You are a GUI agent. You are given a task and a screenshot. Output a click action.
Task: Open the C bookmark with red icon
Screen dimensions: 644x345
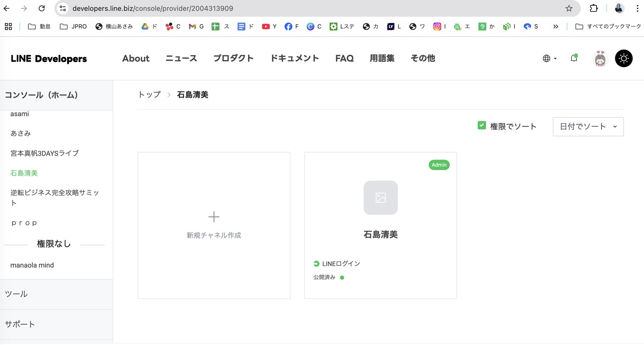click(x=173, y=27)
